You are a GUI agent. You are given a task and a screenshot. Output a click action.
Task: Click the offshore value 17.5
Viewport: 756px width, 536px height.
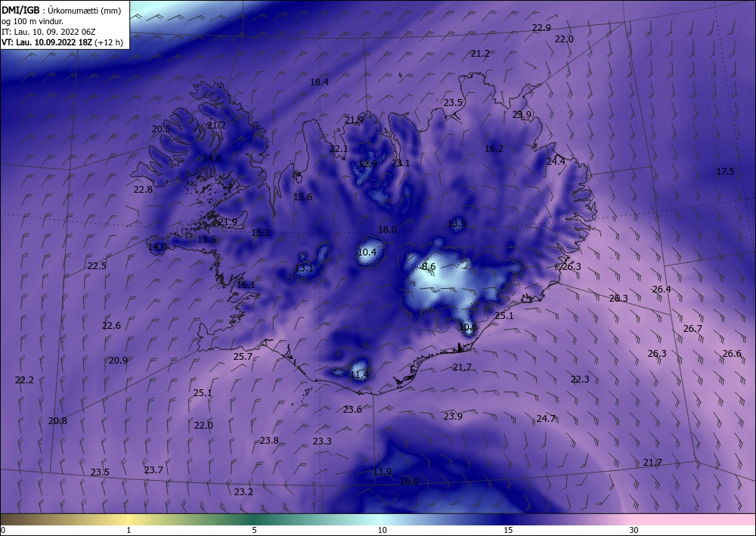point(725,171)
